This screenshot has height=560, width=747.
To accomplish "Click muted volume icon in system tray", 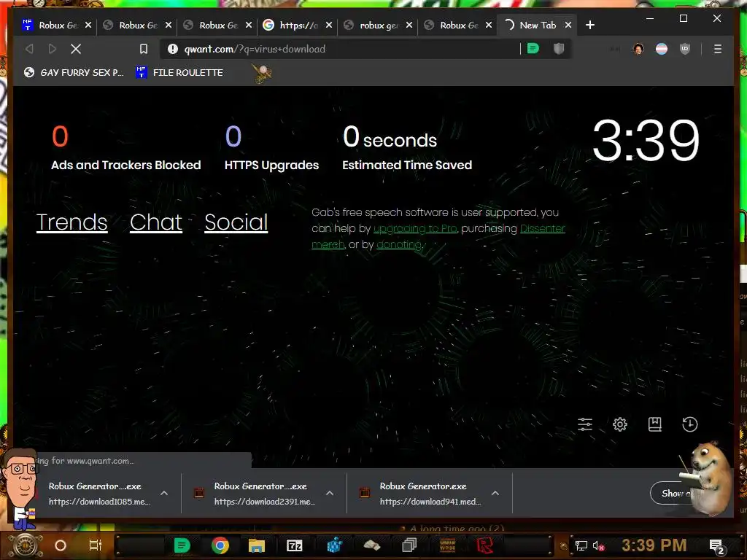I will click(598, 545).
